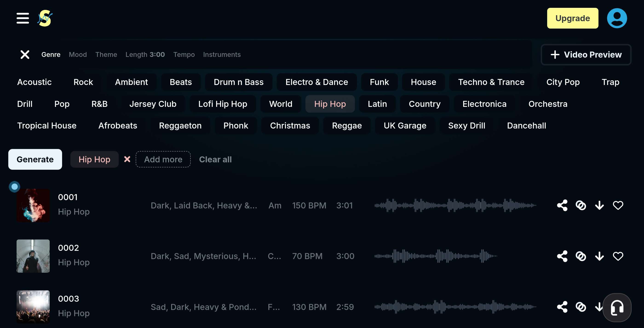Image resolution: width=644 pixels, height=328 pixels.
Task: Open Add more genre selector
Action: tap(163, 159)
